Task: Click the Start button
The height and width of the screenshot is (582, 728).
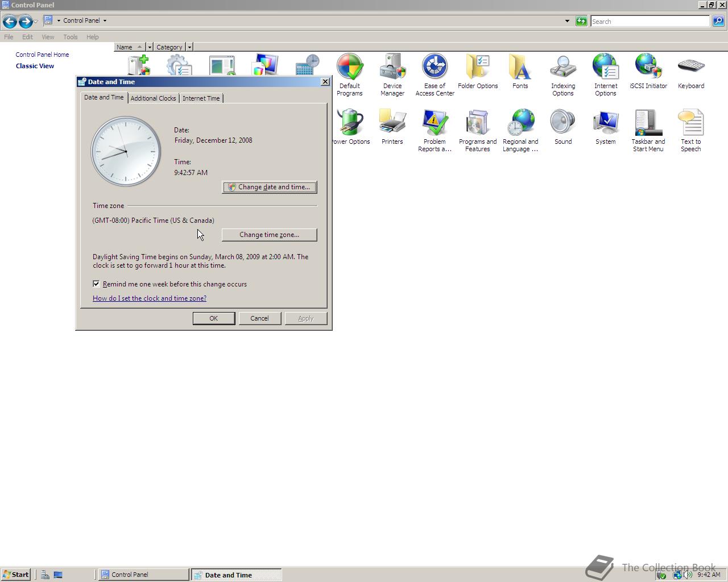Action: point(15,575)
